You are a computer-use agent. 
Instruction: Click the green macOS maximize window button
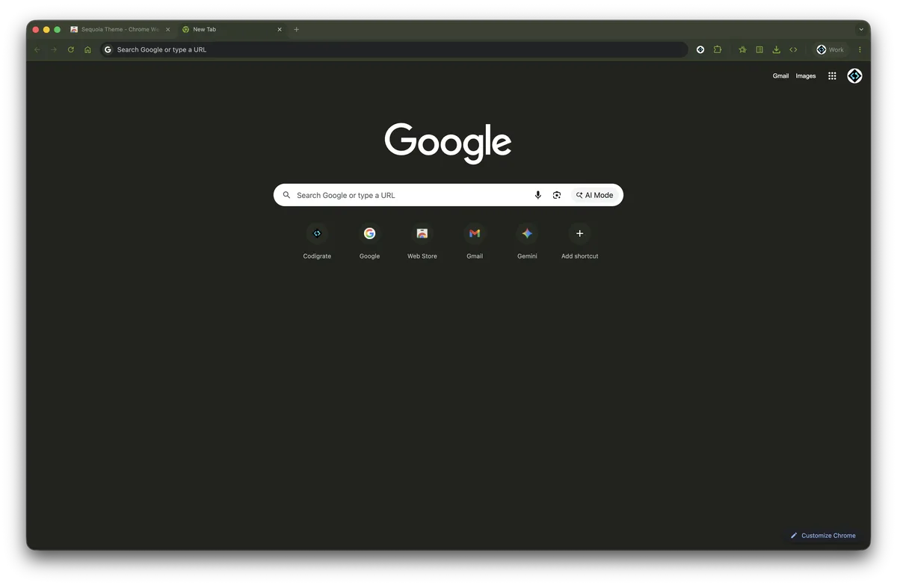coord(57,30)
